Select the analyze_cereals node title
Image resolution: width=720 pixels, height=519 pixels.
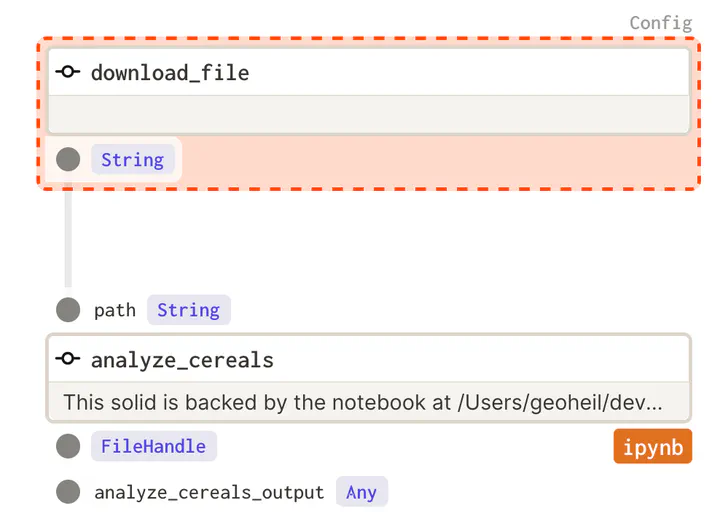click(182, 360)
